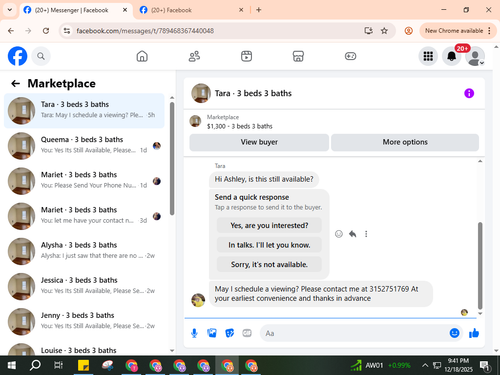Open Task View on the taskbar
This screenshot has width=500, height=375.
(58, 366)
